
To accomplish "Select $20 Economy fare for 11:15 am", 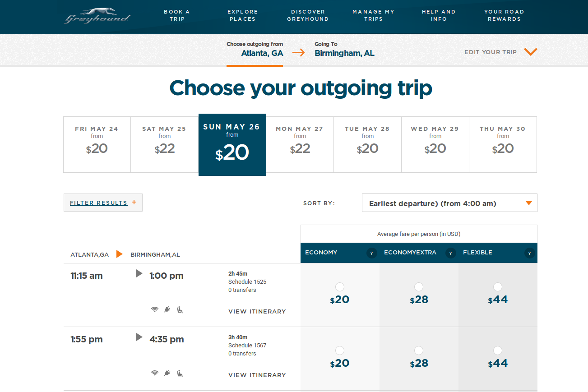I will tap(340, 287).
